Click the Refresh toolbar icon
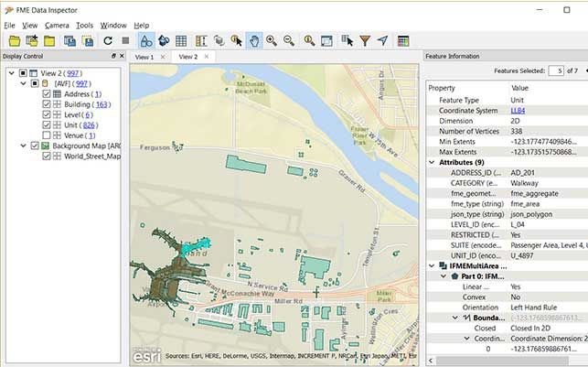This screenshot has height=367, width=588. [108, 40]
